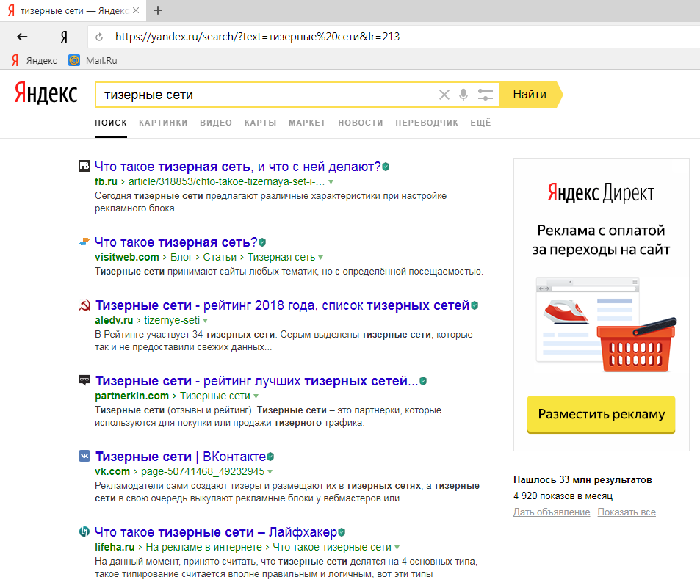This screenshot has width=700, height=588.
Task: Click the Дать объявление link
Action: [552, 512]
